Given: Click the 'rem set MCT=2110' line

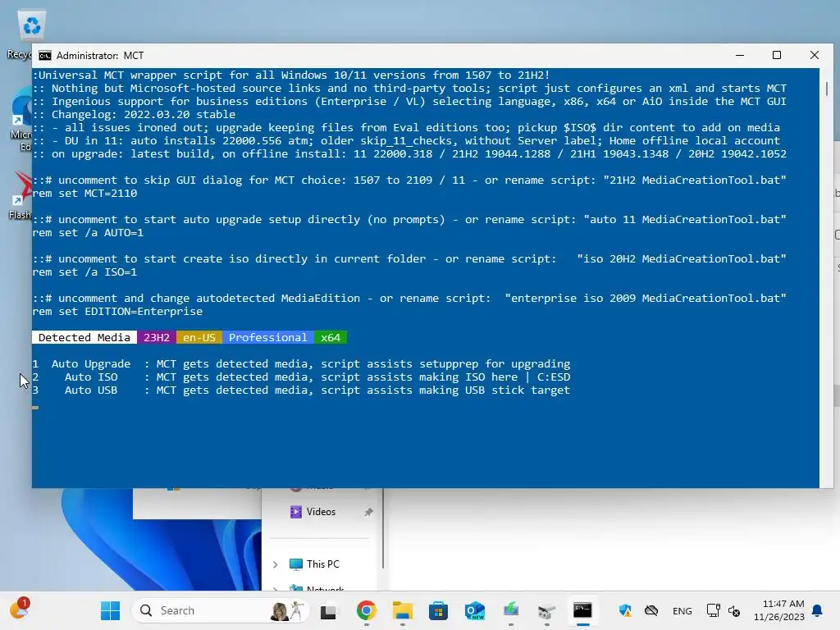Looking at the screenshot, I should pyautogui.click(x=84, y=193).
